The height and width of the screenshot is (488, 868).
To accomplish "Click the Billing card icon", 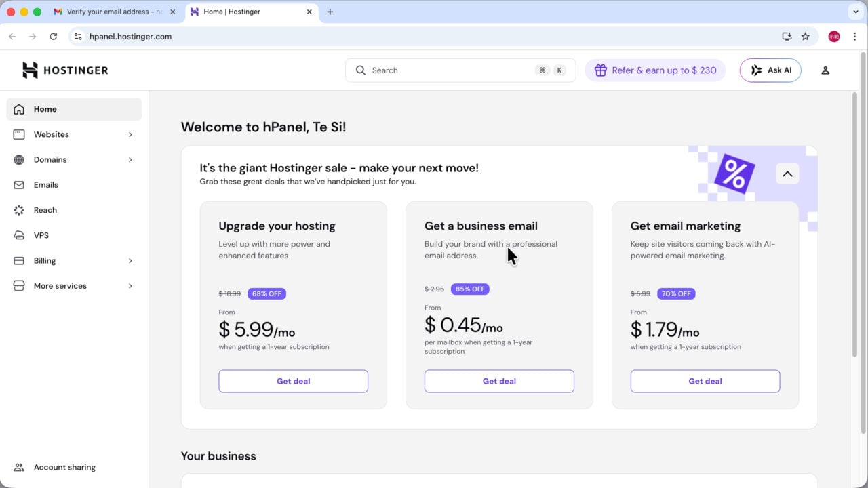I will (19, 261).
